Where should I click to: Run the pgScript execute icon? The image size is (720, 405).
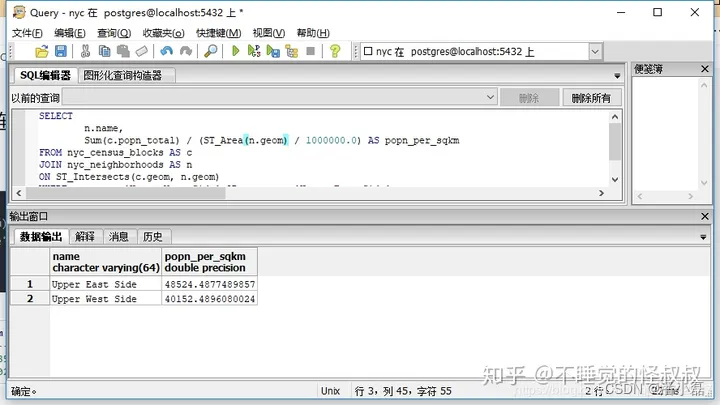point(254,51)
